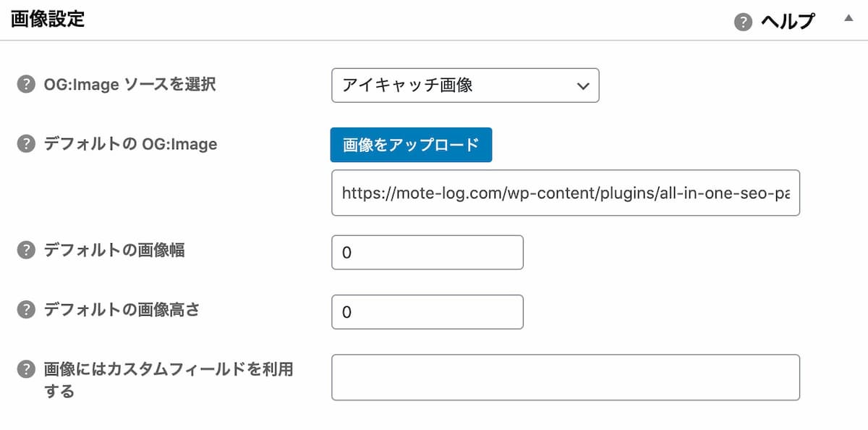
Task: Click into the デフォルトの画像幅 input
Action: 427,253
